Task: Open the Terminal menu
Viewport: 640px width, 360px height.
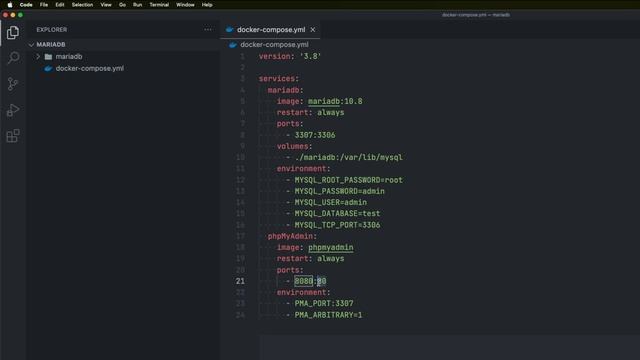Action: 159,5
